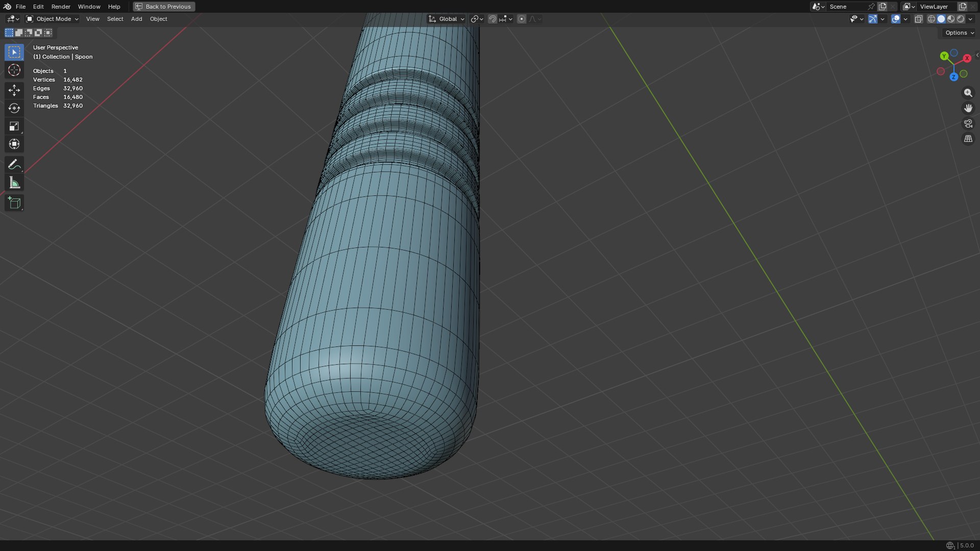Toggle snapping magnet icon
The image size is (980, 551).
pyautogui.click(x=492, y=19)
